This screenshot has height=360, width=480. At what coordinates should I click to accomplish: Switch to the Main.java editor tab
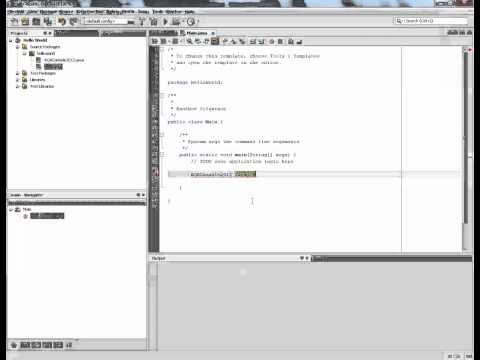click(x=197, y=33)
